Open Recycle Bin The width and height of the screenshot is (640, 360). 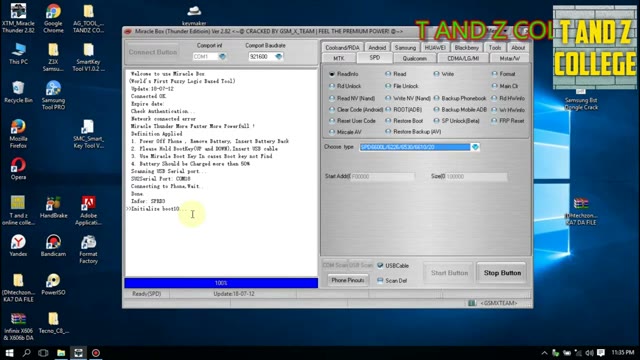tap(18, 92)
